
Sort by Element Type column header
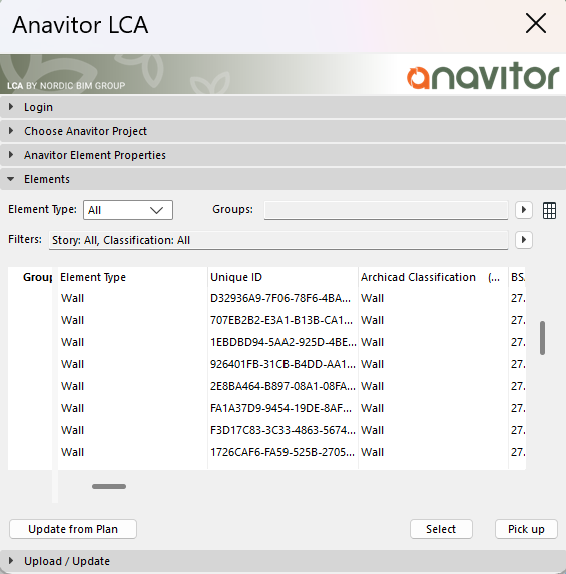[133, 277]
